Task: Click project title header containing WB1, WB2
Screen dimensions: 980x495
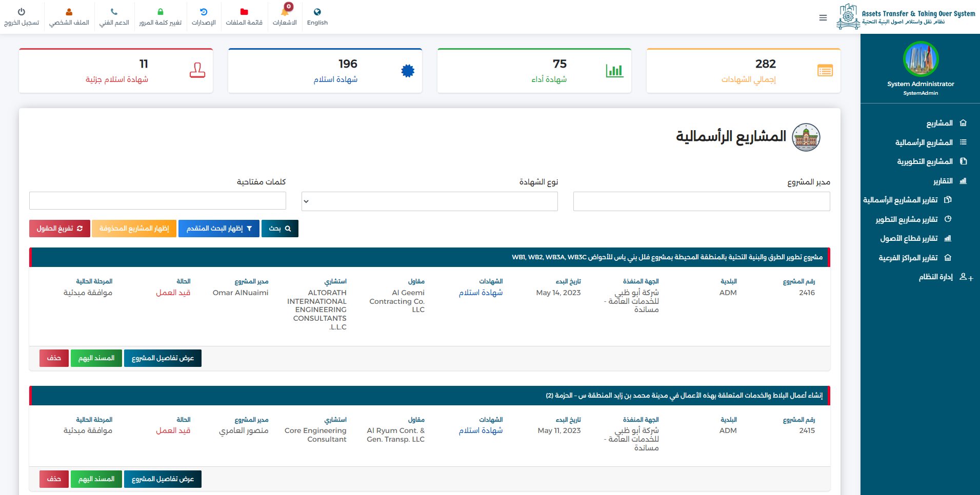Action: (430, 257)
